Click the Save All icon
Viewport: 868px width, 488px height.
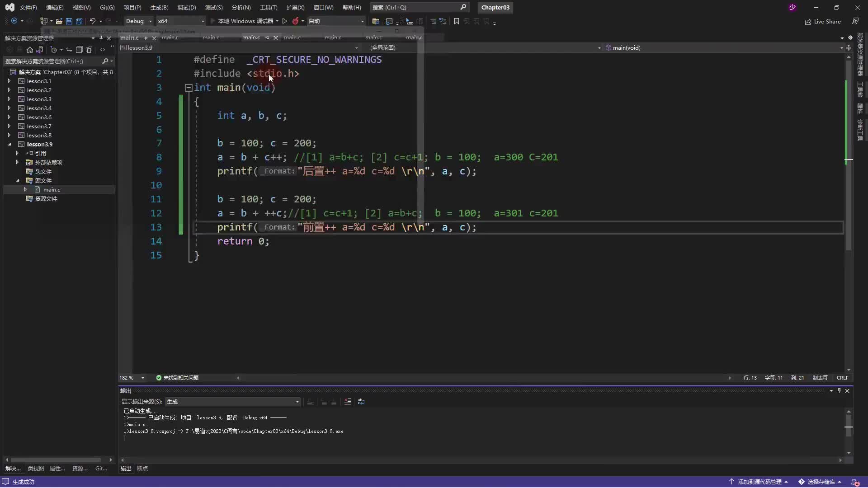(x=79, y=21)
